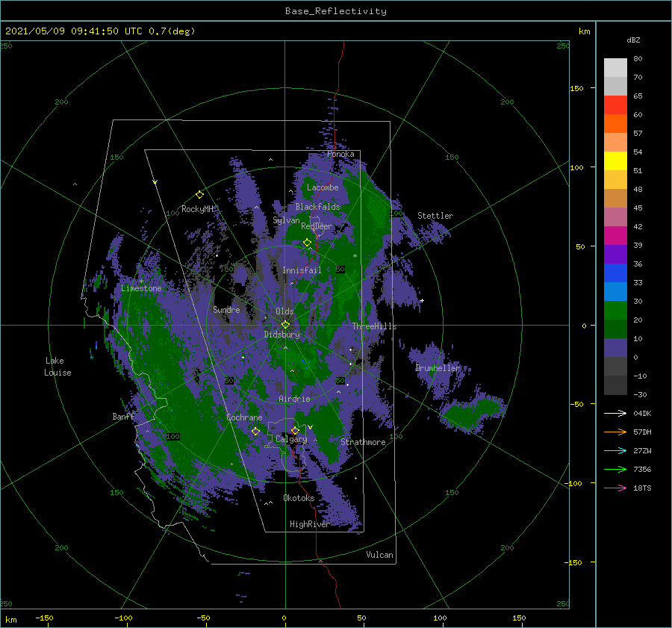Click the magenta 18TS arrow in legend
This screenshot has width=672, height=628.
pos(615,488)
